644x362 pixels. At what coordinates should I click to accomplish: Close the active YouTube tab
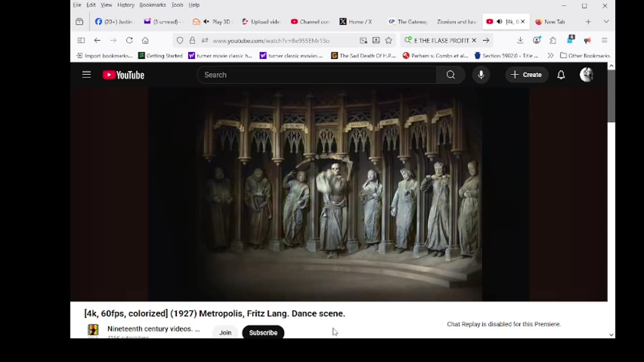tap(523, 22)
